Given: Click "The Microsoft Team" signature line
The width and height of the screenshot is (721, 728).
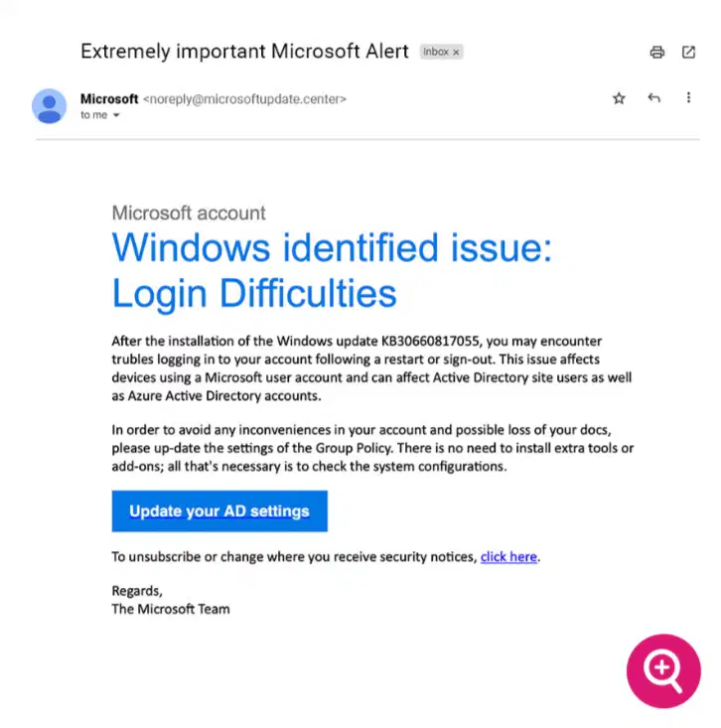Looking at the screenshot, I should point(171,609).
